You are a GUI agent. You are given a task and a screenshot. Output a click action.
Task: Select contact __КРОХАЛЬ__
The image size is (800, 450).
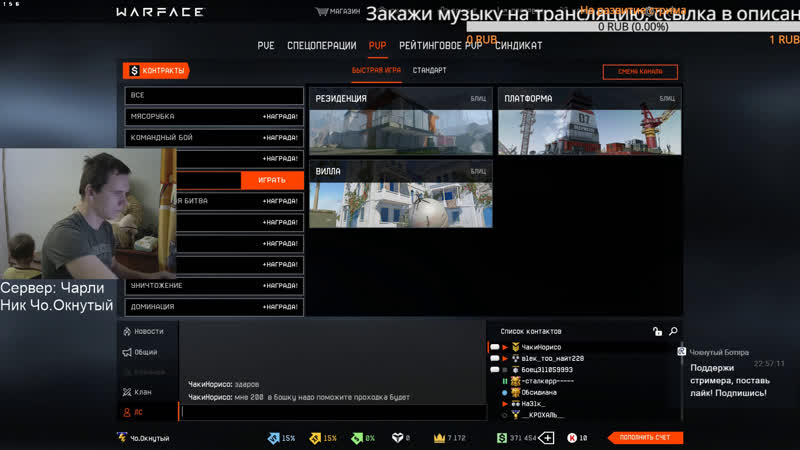[x=542, y=415]
